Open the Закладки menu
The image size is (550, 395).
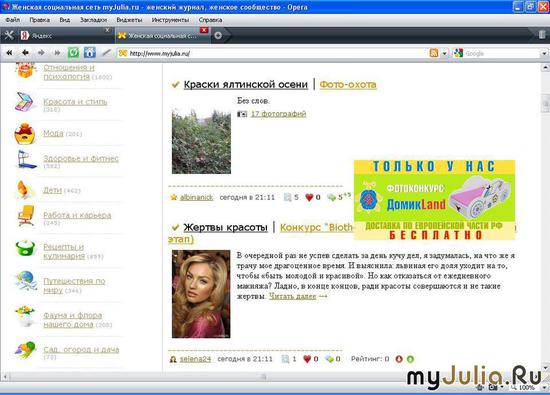coord(93,20)
